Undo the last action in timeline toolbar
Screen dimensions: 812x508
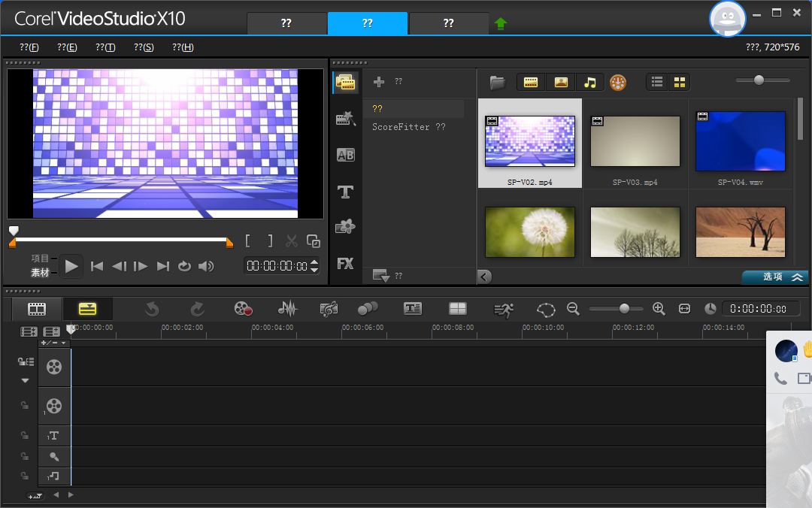pos(152,309)
